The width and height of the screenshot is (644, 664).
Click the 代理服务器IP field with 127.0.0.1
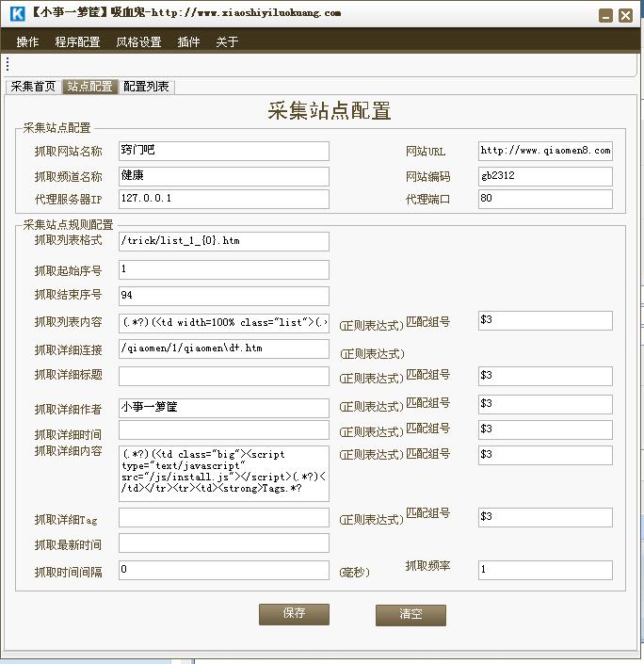[x=223, y=199]
